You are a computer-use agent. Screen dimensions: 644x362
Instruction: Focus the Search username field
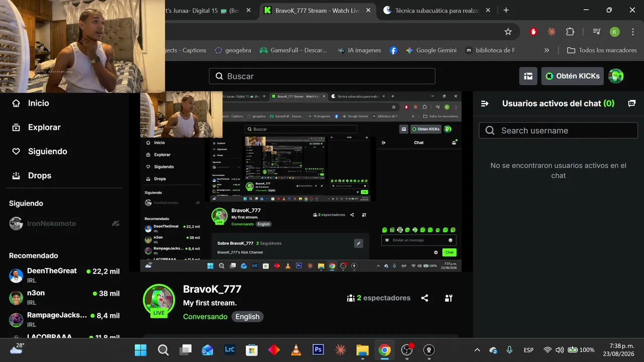pos(558,131)
